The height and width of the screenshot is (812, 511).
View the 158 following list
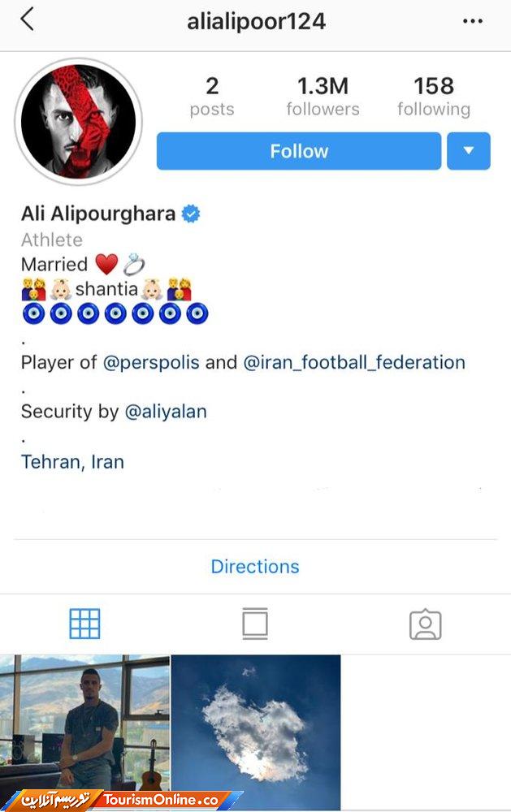pyautogui.click(x=434, y=97)
